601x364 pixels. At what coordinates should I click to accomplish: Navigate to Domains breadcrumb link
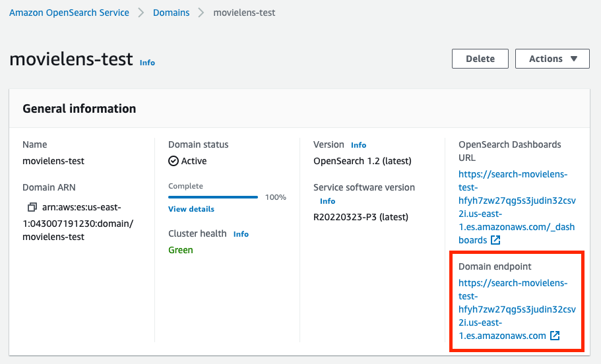(172, 13)
